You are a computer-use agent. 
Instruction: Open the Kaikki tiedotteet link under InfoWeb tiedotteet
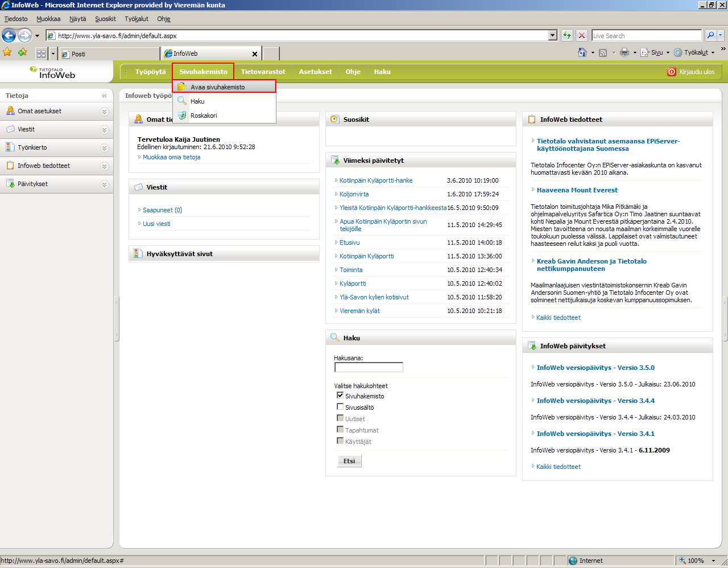pos(559,318)
